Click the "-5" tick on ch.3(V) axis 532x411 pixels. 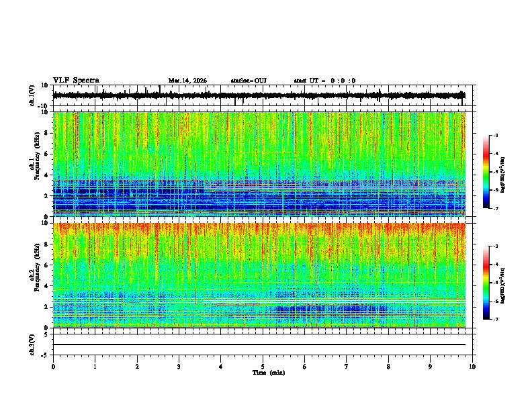tap(45, 355)
